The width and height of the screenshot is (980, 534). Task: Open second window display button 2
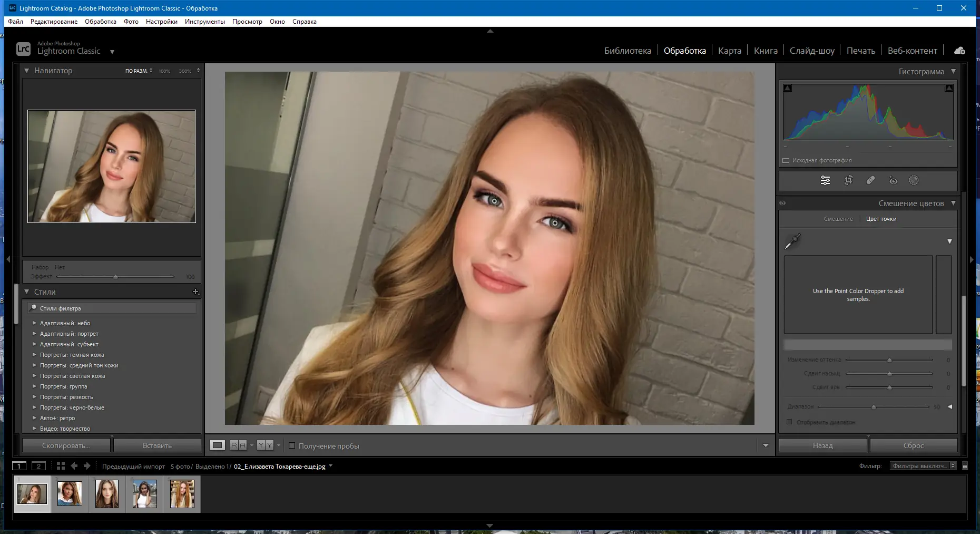pyautogui.click(x=38, y=466)
